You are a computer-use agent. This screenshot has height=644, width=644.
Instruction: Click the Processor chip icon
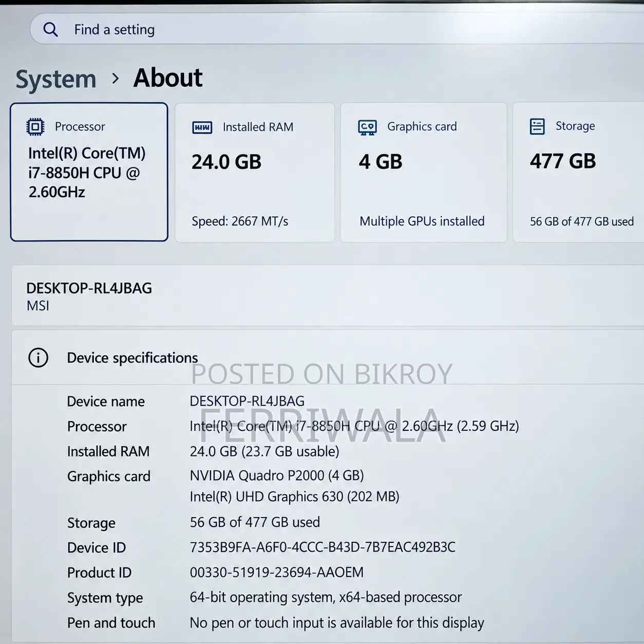35,126
